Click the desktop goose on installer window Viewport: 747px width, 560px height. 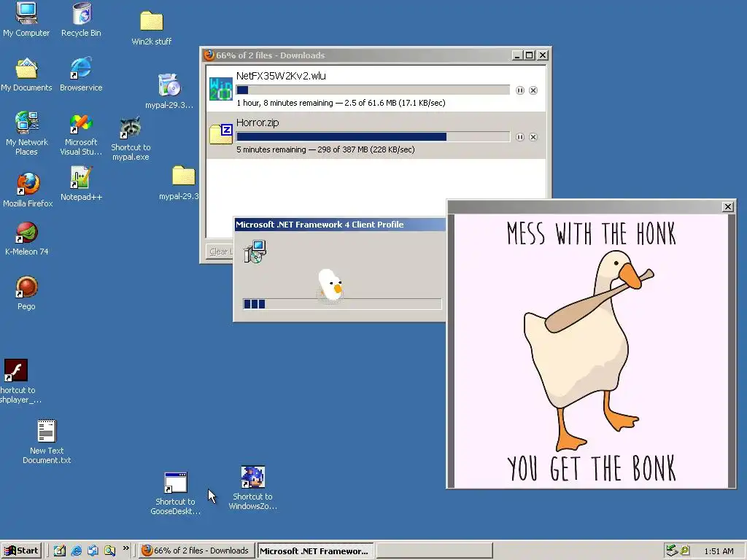(330, 285)
